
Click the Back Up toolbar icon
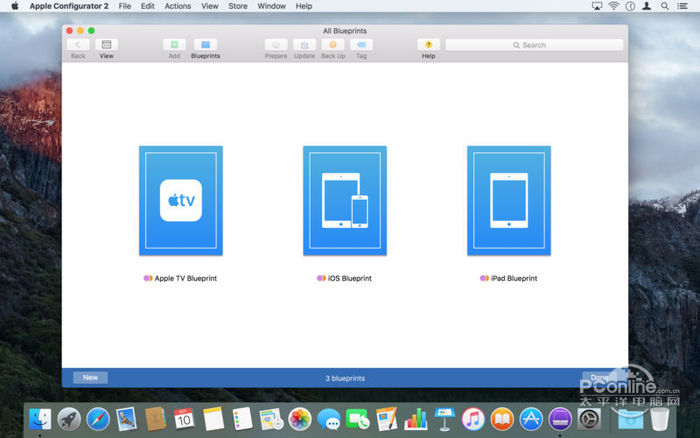333,45
